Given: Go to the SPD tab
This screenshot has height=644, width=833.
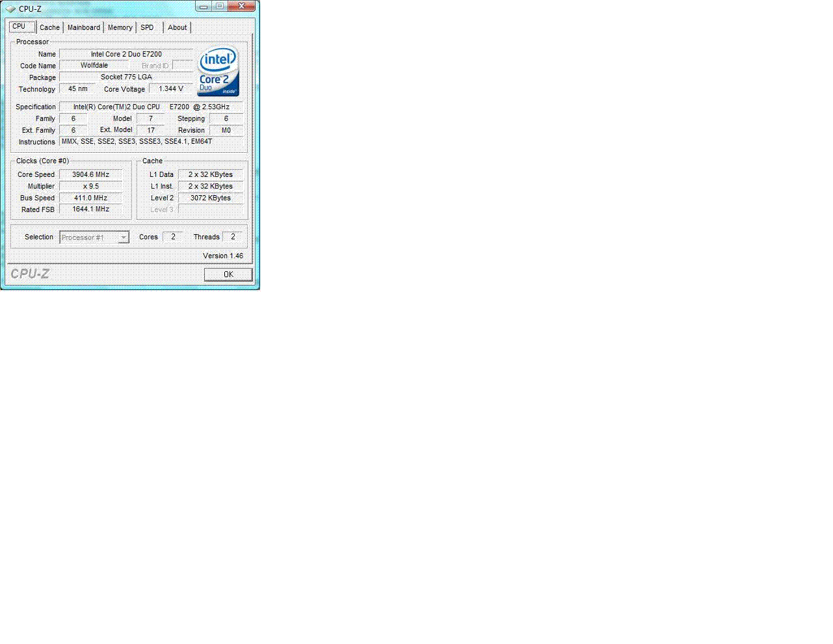Looking at the screenshot, I should pos(148,27).
